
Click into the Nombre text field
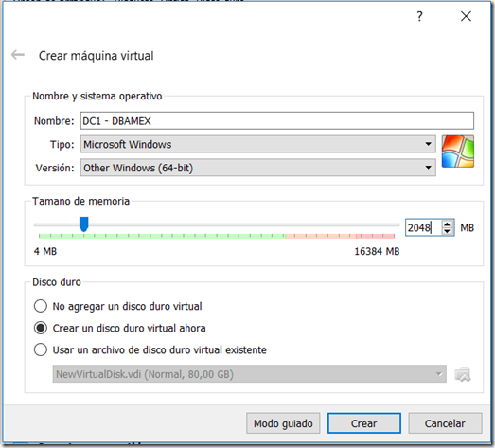click(277, 120)
